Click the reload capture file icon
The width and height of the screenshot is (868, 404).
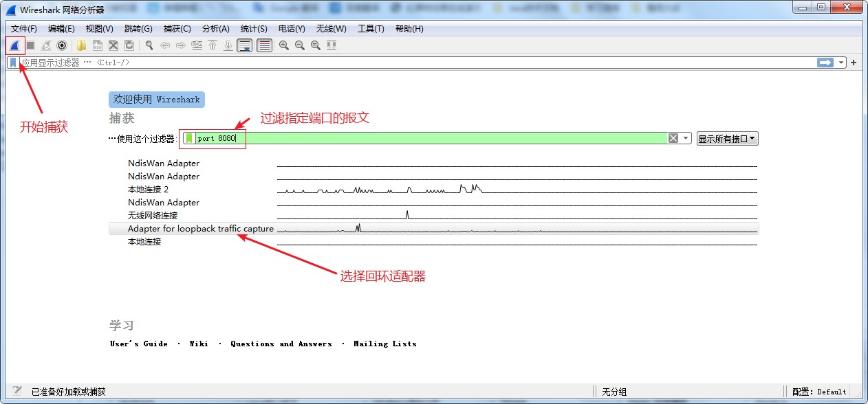tap(129, 45)
